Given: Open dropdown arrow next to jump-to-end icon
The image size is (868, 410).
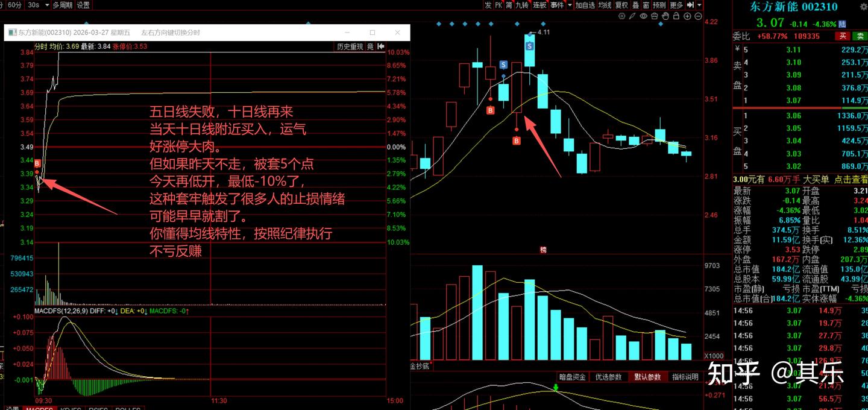Looking at the screenshot, I should 700,5.
